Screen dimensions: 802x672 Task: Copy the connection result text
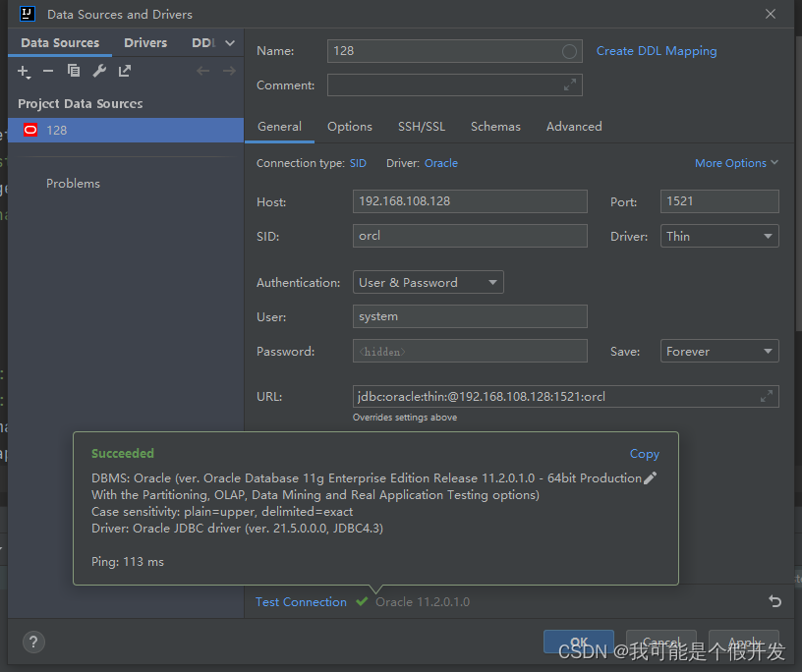coord(645,454)
